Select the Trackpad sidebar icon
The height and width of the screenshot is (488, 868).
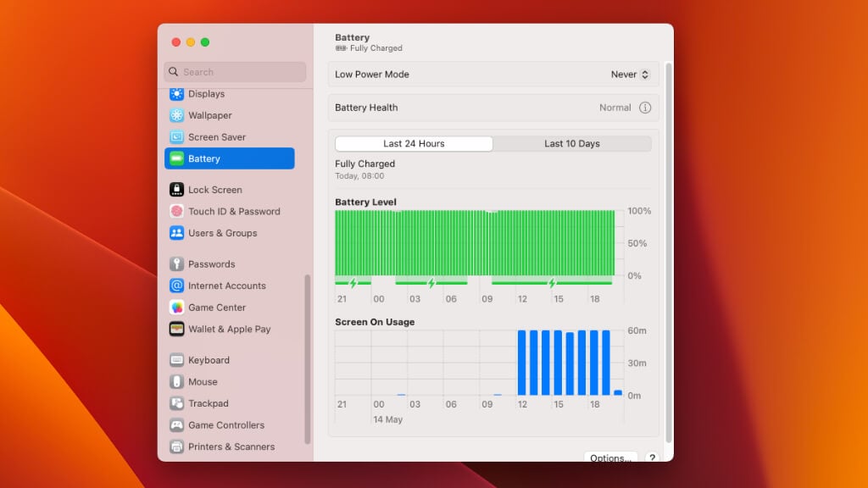point(176,402)
